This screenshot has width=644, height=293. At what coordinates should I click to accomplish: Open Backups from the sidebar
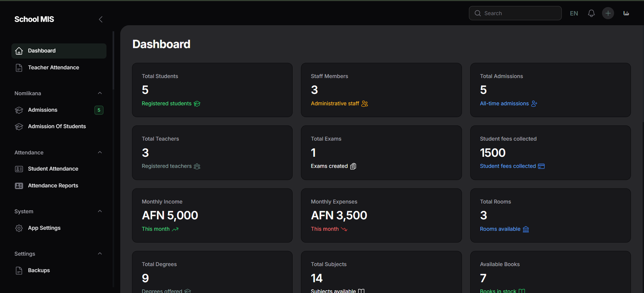coord(39,270)
